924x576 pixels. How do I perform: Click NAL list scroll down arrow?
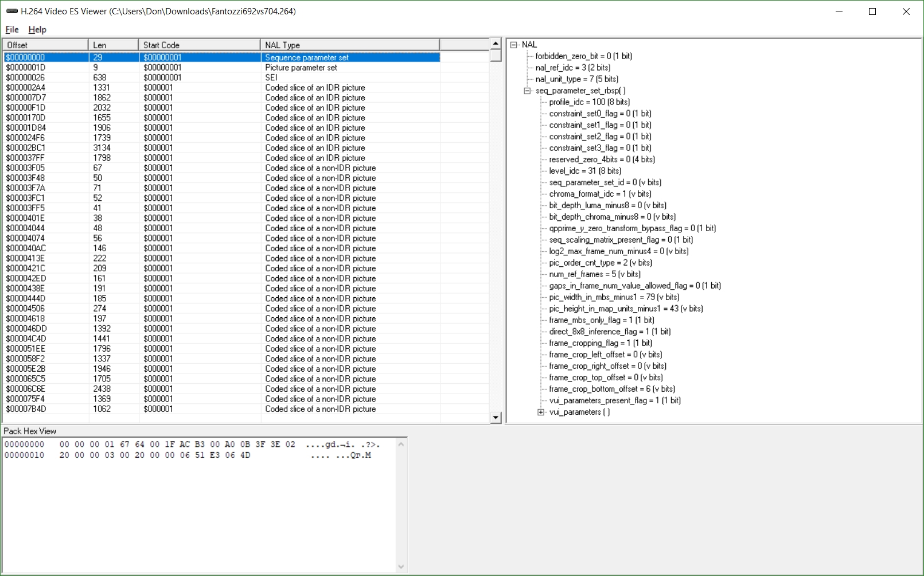click(496, 418)
